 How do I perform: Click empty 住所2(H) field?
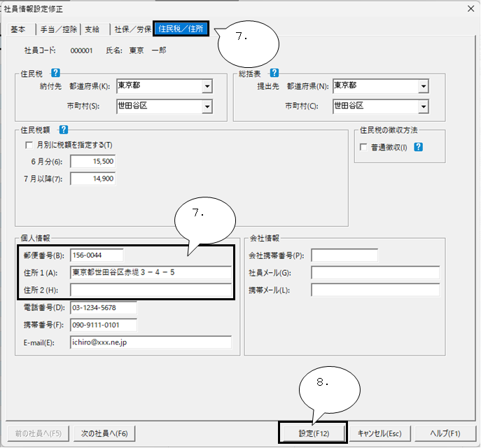click(151, 290)
